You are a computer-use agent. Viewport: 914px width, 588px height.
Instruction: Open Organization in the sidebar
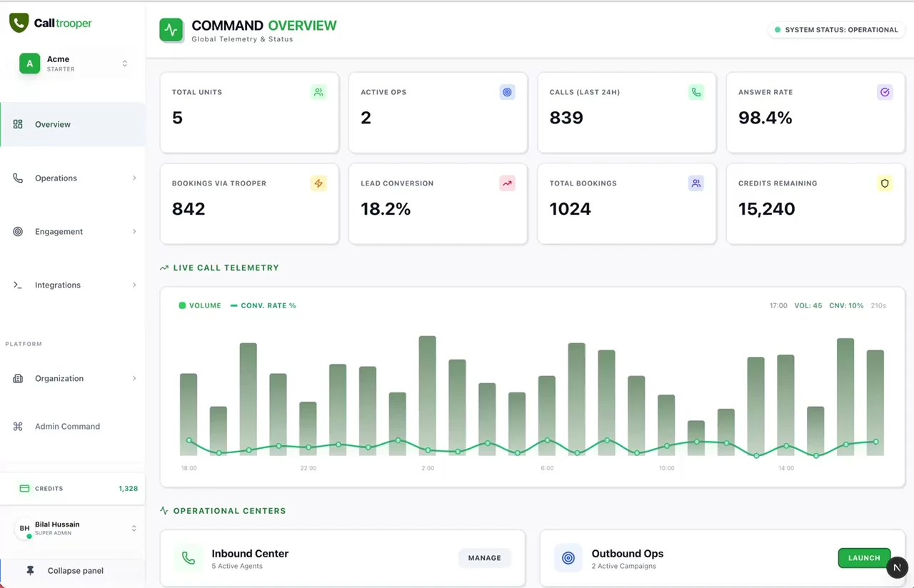[x=73, y=378]
